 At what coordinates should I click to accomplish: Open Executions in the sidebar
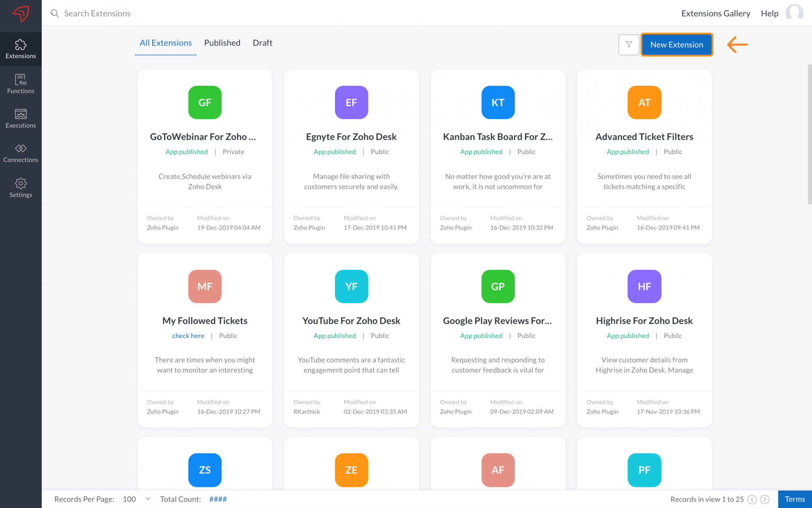(x=21, y=119)
